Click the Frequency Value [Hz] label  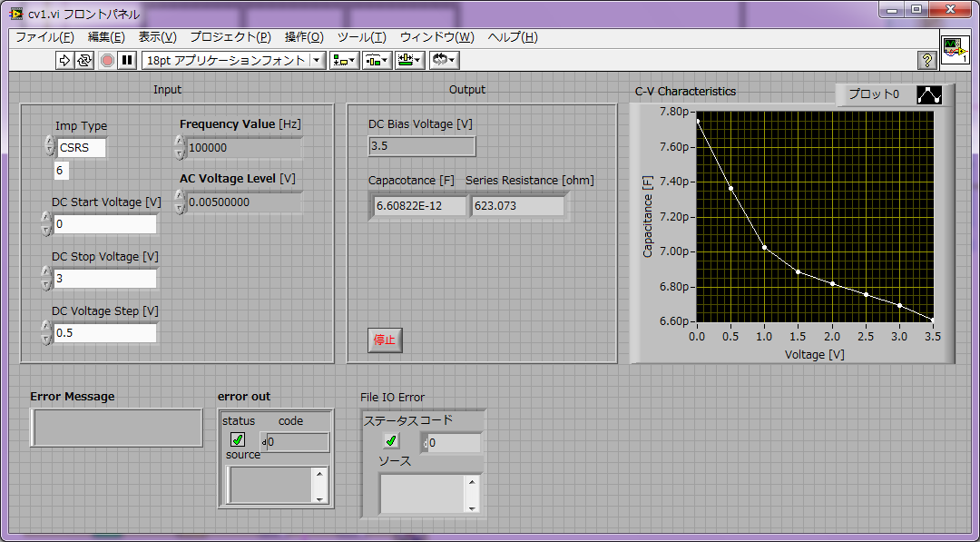pos(240,123)
